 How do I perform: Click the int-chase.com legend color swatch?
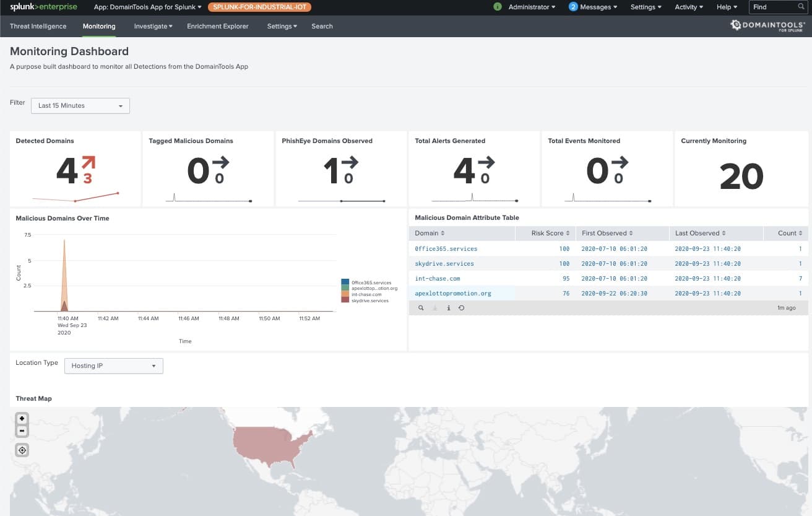tap(345, 294)
